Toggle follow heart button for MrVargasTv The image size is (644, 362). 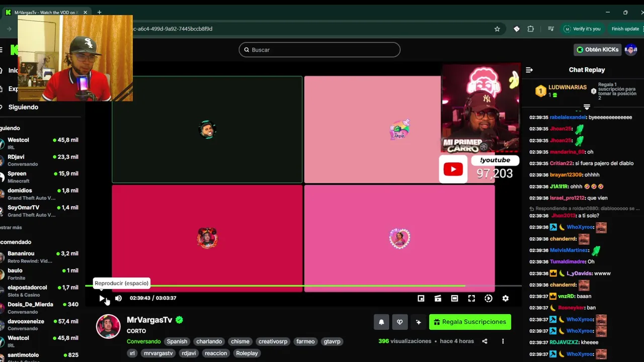point(400,322)
